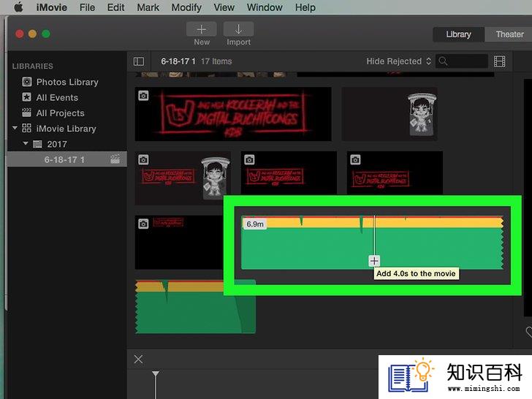Switch to the Library tab
Viewport: 532px width, 399px height.
click(458, 34)
